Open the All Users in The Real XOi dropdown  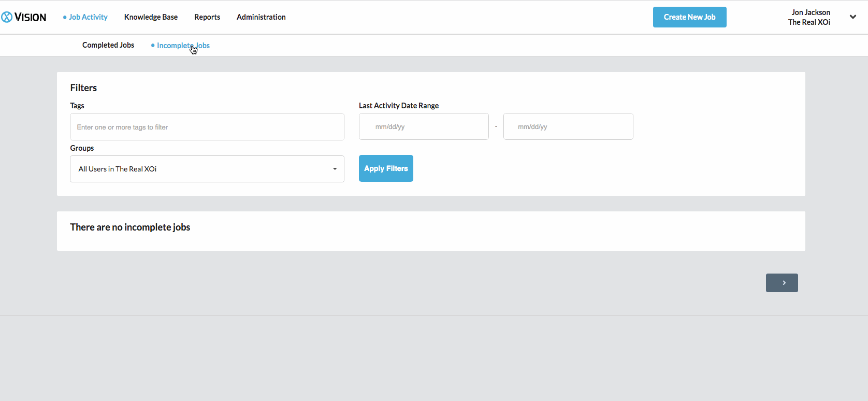click(x=207, y=169)
